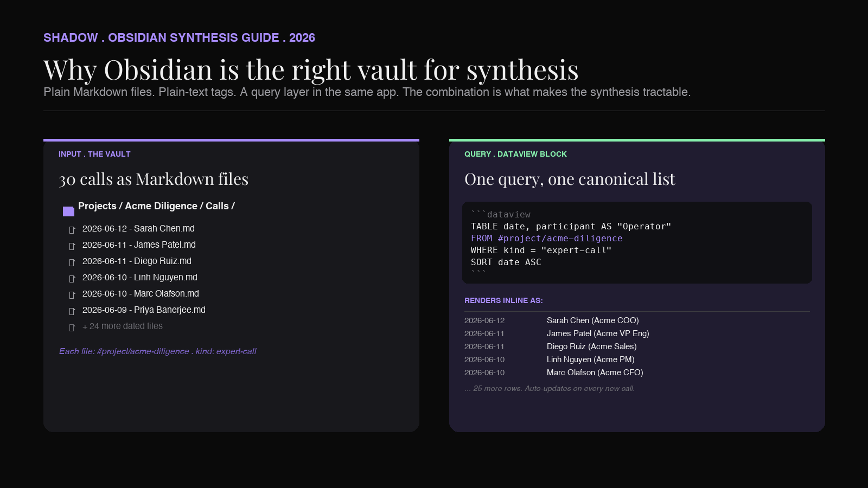Screen dimensions: 868x488
Task: Click the 'WHERE kind = "expert-call"' code line
Action: pos(541,250)
